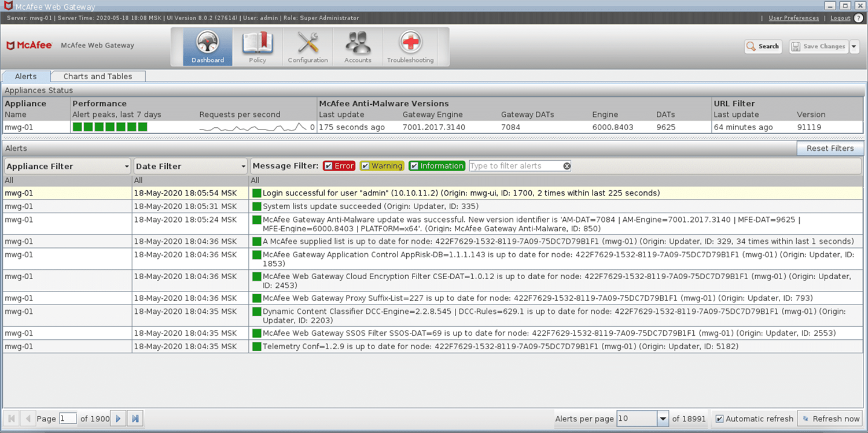Select the 'Dynamic Content Classifier DCC-Engine' alert message
868x433 pixels.
(x=554, y=316)
